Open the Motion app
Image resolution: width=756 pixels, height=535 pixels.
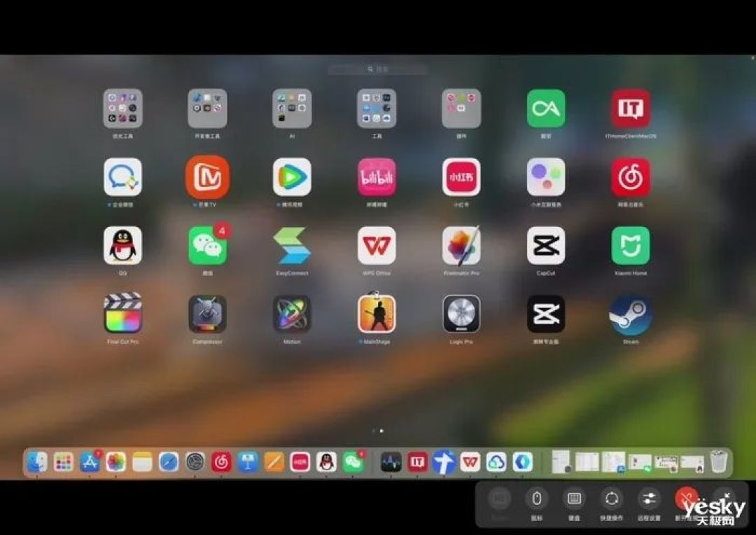pyautogui.click(x=292, y=314)
